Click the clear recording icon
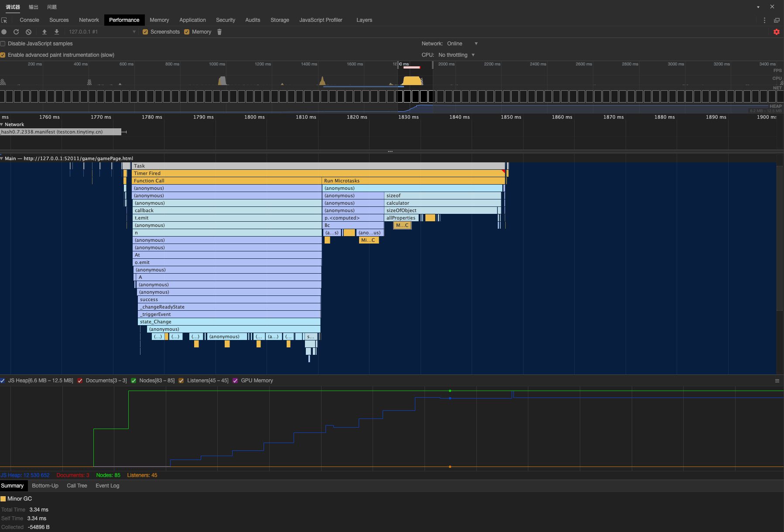 [x=28, y=32]
